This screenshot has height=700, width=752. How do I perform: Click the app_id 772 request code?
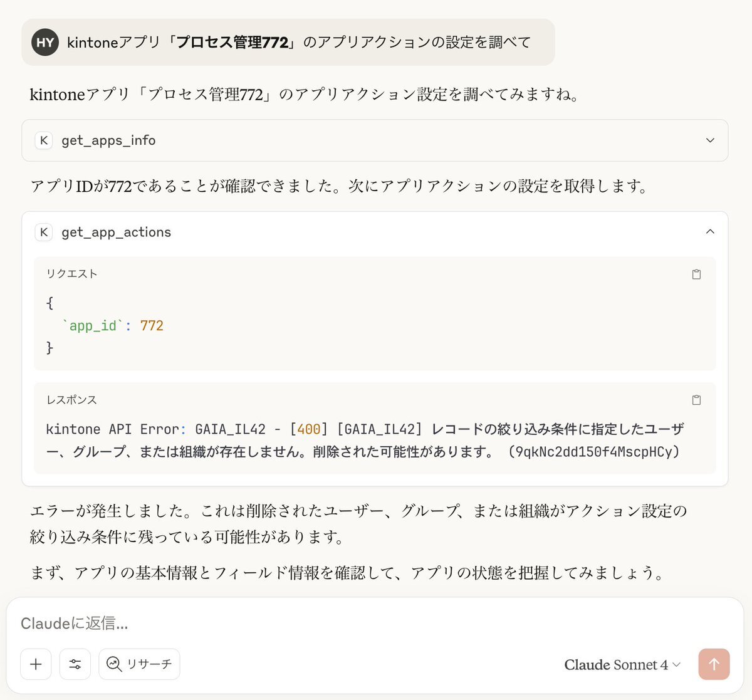point(113,326)
